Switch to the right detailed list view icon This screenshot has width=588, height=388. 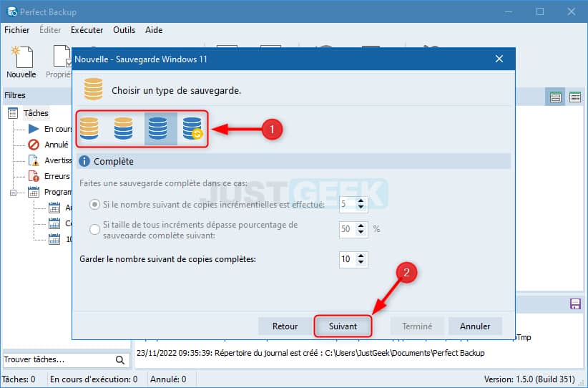[x=575, y=97]
